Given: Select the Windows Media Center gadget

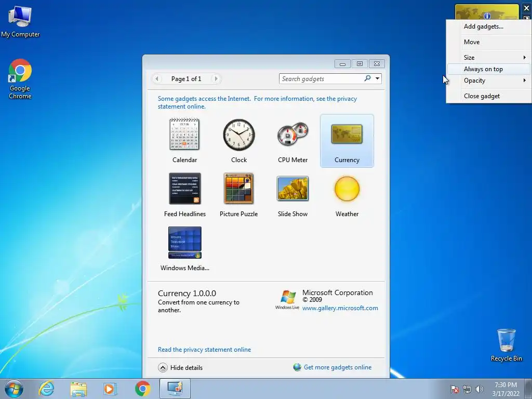Looking at the screenshot, I should [x=185, y=249].
